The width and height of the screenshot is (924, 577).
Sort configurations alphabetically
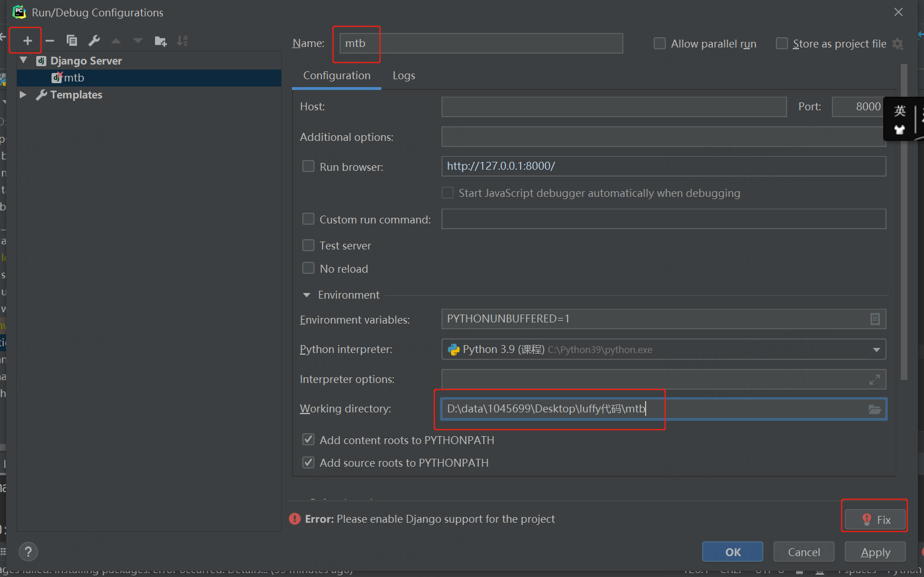(182, 41)
